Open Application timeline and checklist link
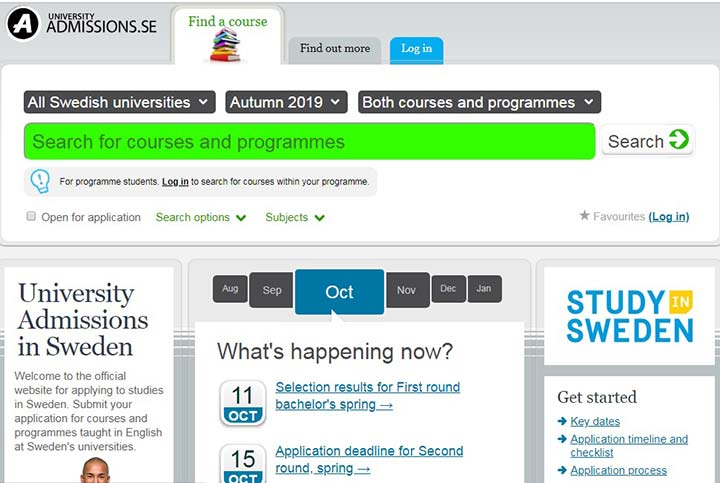The width and height of the screenshot is (720, 483). point(629,445)
